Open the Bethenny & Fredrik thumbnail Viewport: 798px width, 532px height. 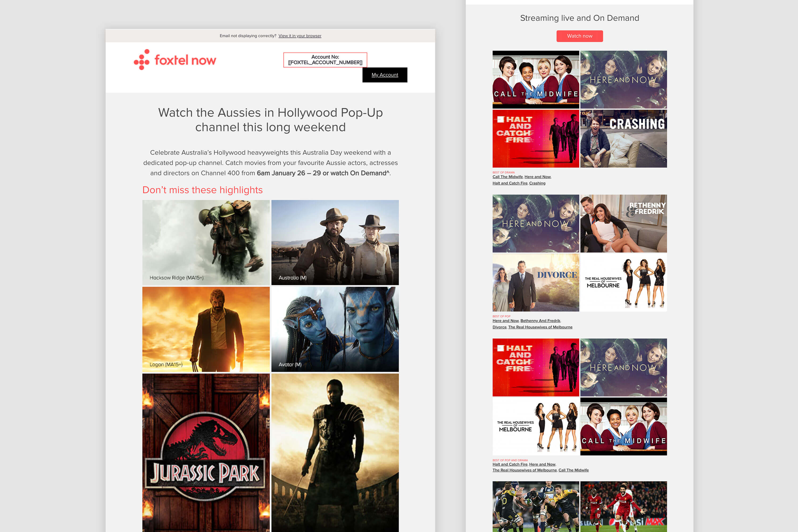624,223
